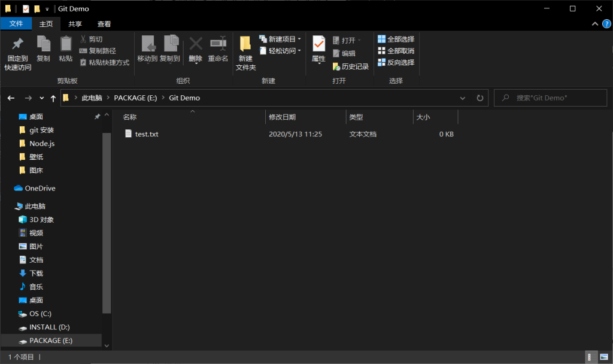Click the Rename icon in ribbon
This screenshot has width=613, height=364.
click(218, 48)
